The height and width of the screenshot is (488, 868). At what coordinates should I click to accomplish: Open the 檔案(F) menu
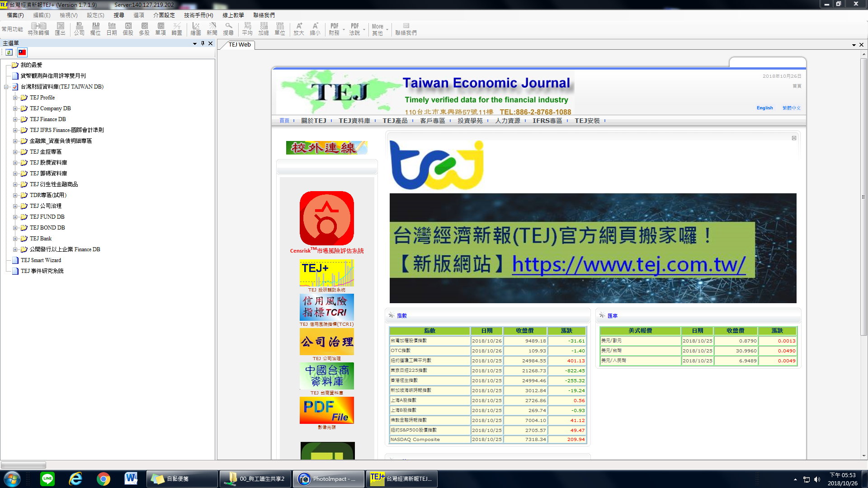15,15
